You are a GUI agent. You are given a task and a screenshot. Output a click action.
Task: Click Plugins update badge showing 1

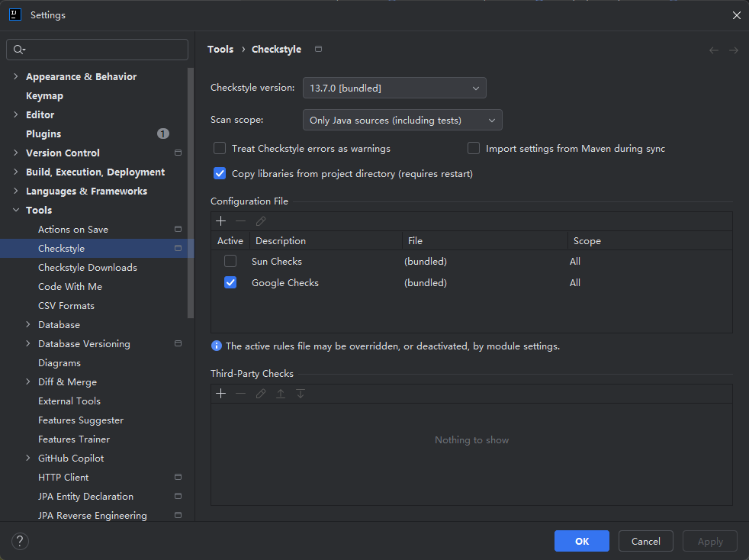click(163, 134)
